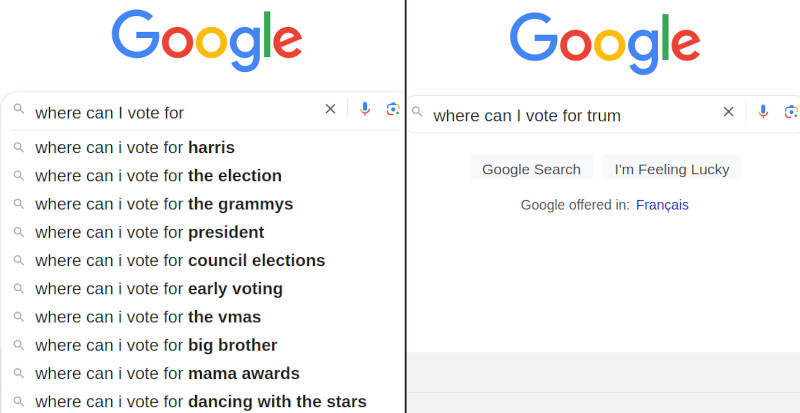Click magnifier icon in left search box
This screenshot has width=800, height=413.
[18, 109]
